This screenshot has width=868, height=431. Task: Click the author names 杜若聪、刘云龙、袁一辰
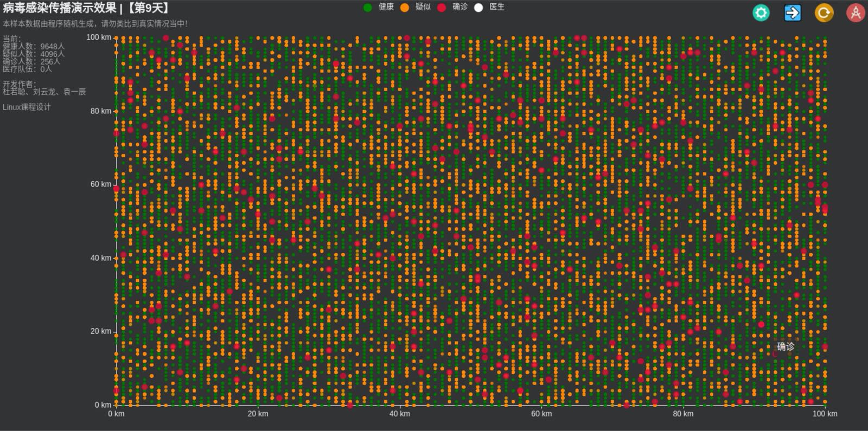[44, 92]
